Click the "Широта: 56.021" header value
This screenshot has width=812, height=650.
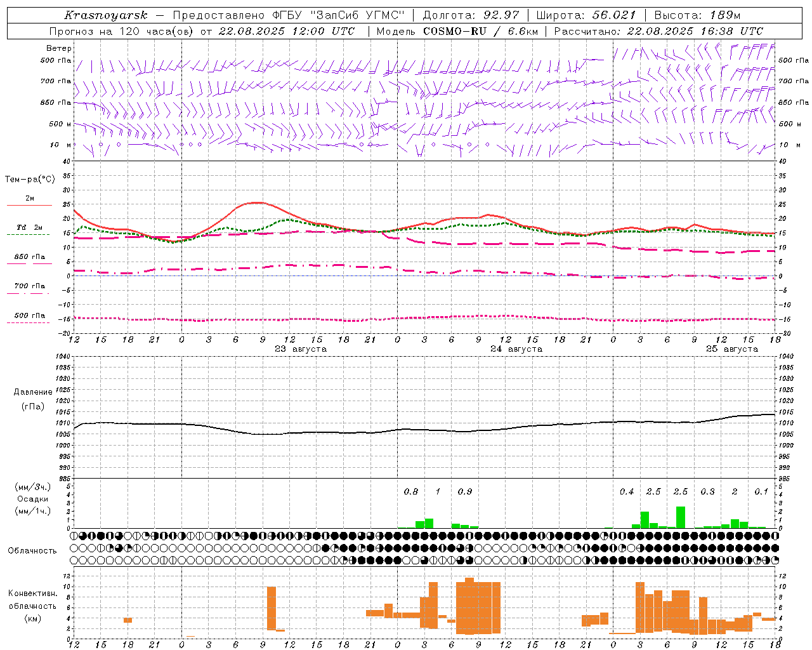point(586,15)
